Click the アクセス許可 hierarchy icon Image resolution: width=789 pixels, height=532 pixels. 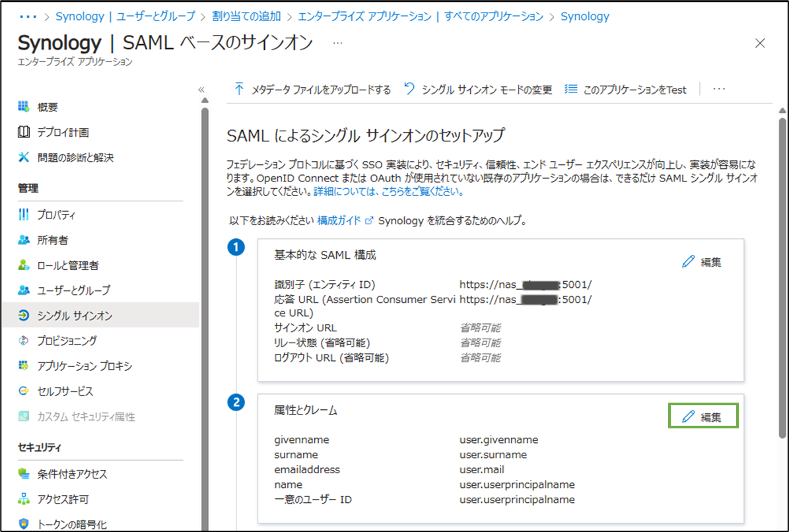click(x=24, y=499)
